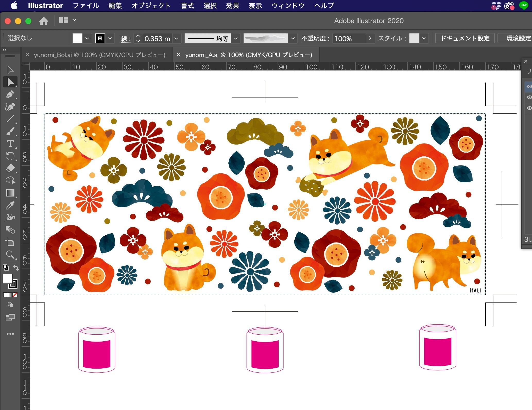532x410 pixels.
Task: Select the Gradient tool
Action: click(10, 193)
